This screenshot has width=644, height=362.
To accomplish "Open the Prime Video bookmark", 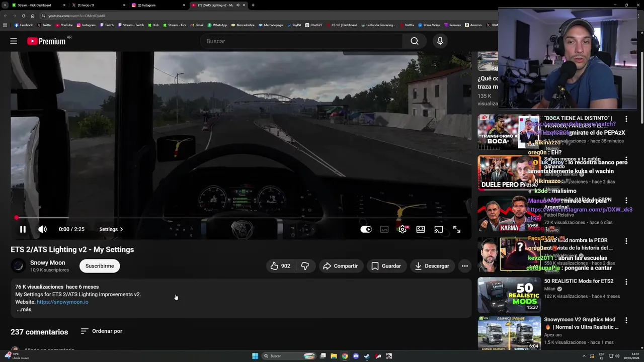I will (429, 25).
